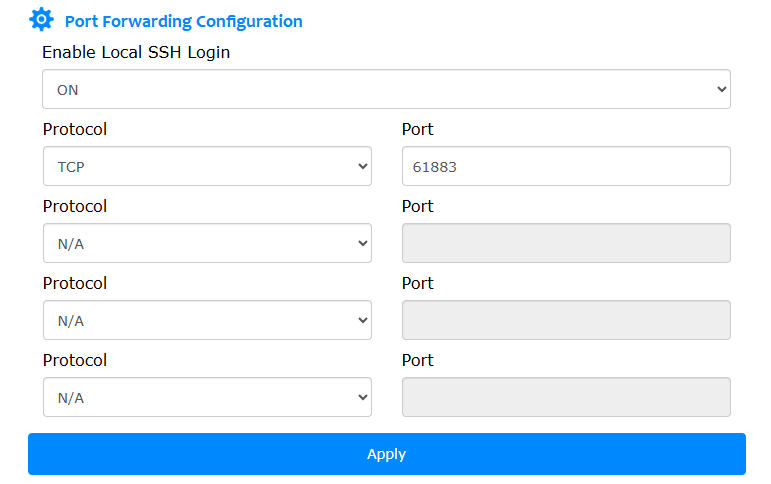
Task: Click the first Protocol label above TCP
Action: click(x=75, y=129)
